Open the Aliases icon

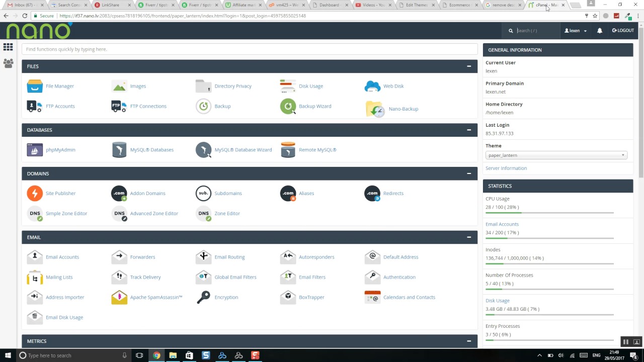288,193
